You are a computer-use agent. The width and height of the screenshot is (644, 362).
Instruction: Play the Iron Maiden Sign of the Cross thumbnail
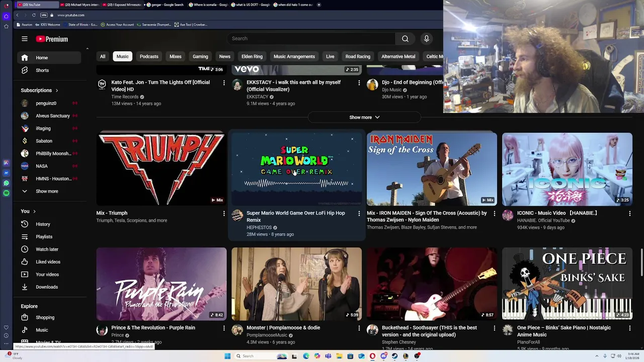pyautogui.click(x=432, y=169)
